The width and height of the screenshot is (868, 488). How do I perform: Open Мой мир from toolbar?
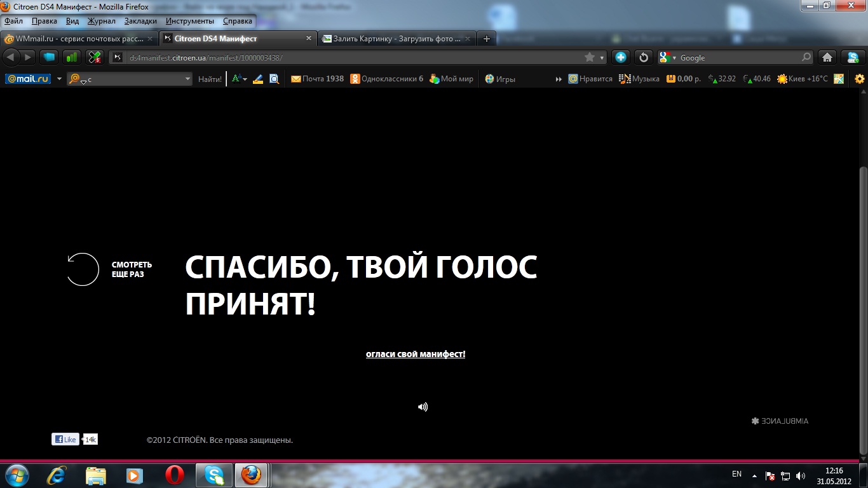(451, 79)
